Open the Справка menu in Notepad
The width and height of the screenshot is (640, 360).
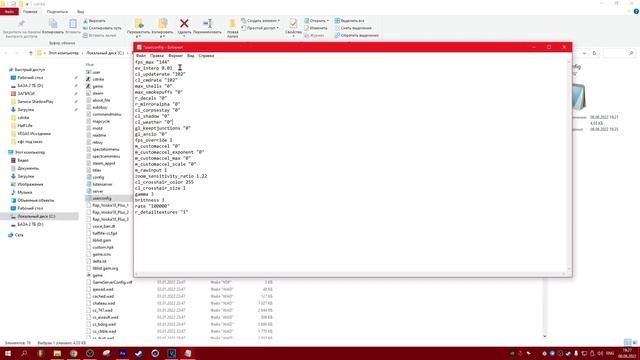pyautogui.click(x=206, y=56)
